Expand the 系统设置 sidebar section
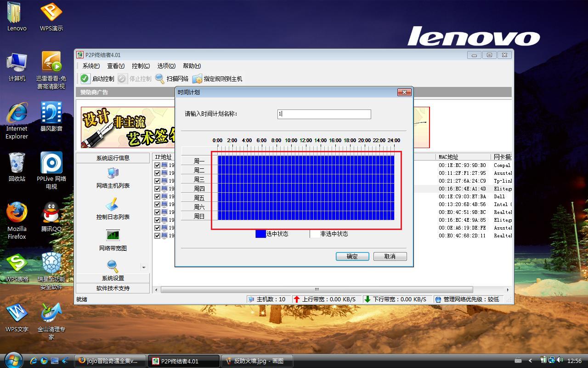 tap(113, 278)
